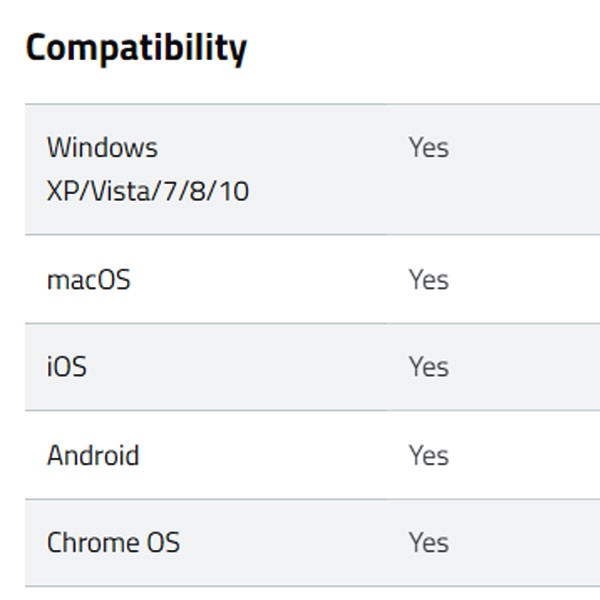600x600 pixels.
Task: Click the word Windows in the first row
Action: click(x=102, y=148)
